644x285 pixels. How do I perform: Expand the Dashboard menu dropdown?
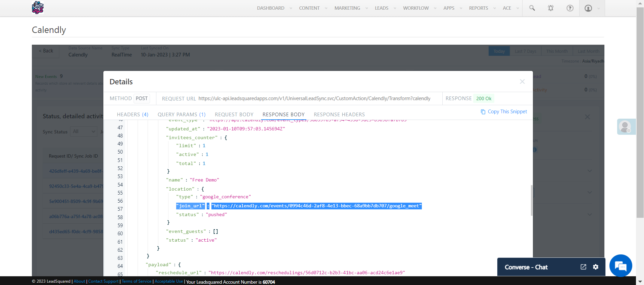291,8
